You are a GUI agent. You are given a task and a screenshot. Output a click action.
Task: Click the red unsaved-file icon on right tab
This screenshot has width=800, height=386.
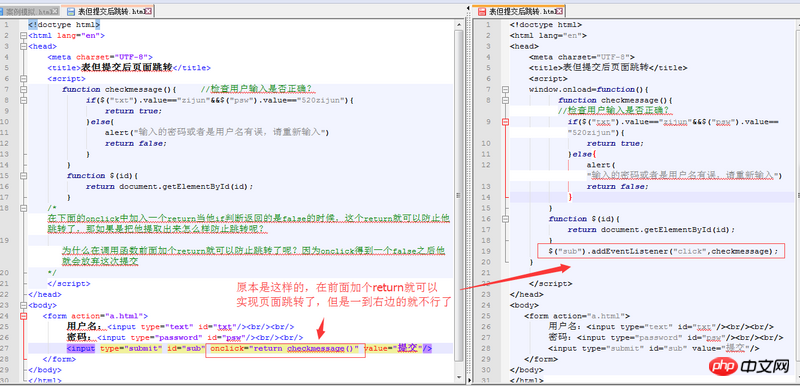pyautogui.click(x=481, y=11)
